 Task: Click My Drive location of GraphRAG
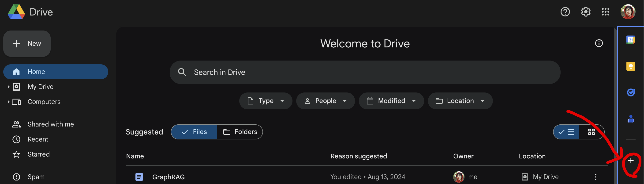tap(545, 177)
